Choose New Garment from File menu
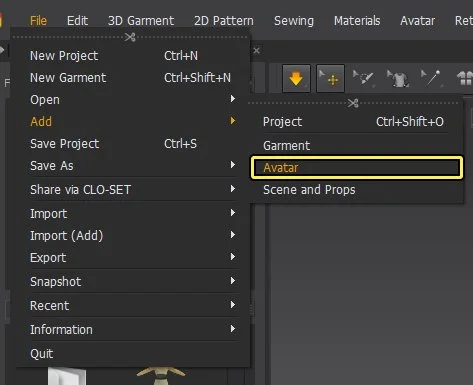Viewport: 473px width, 385px height. (x=132, y=78)
